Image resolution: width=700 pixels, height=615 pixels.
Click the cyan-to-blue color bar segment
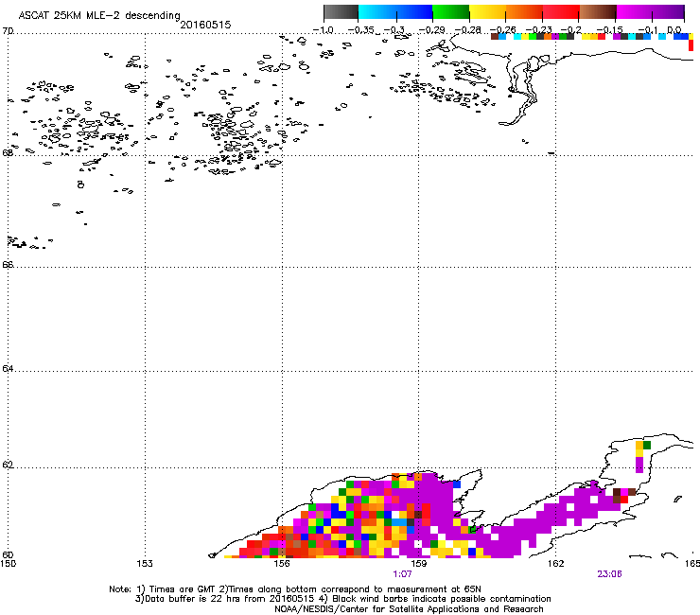click(x=395, y=12)
